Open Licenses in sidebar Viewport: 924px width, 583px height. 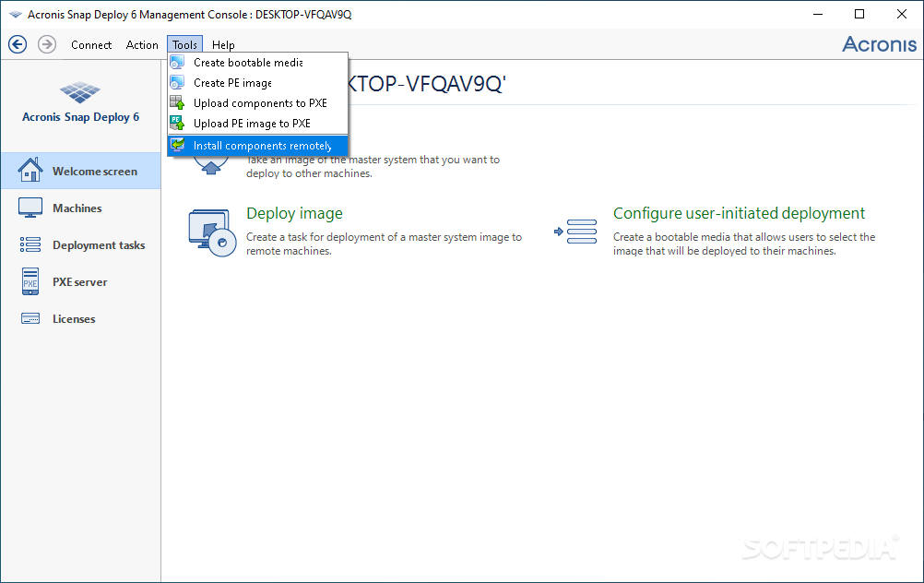[x=81, y=319]
